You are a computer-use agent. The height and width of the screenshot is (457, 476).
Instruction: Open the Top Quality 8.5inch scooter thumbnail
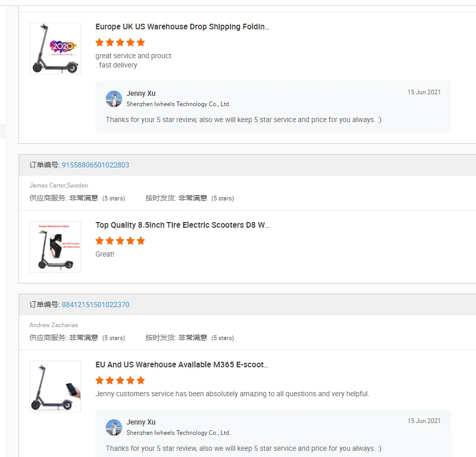point(55,247)
